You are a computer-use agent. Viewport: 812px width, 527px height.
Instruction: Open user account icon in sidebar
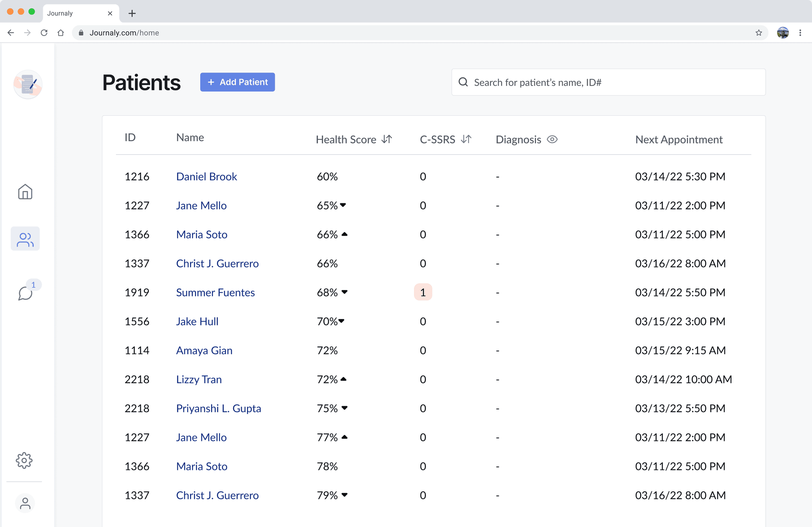pyautogui.click(x=25, y=503)
